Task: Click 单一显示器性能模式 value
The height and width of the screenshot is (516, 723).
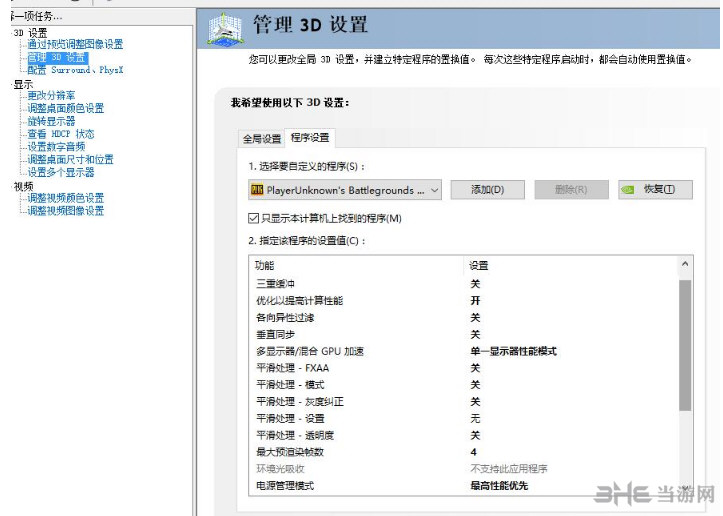Action: coord(513,351)
